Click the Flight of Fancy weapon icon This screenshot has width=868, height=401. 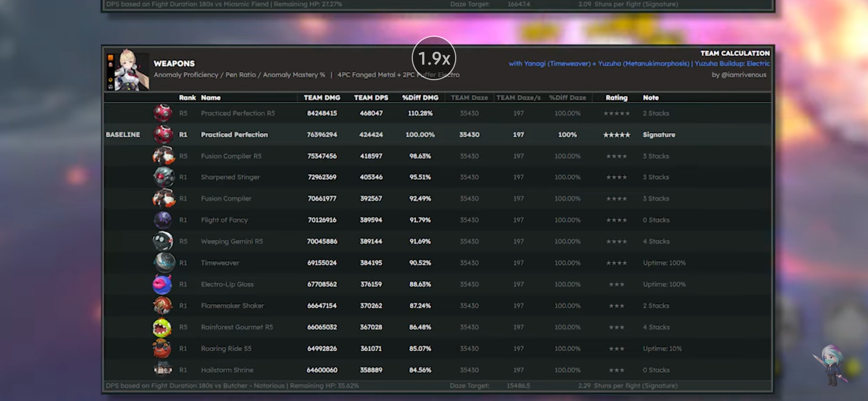pos(163,220)
